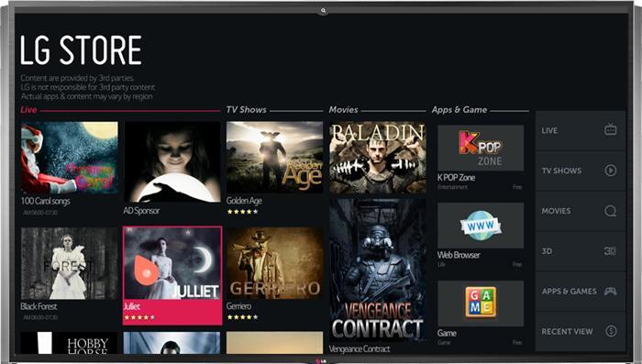Viewport: 642px width, 364px height.
Task: Open the K POP Zone app icon
Action: tap(481, 149)
